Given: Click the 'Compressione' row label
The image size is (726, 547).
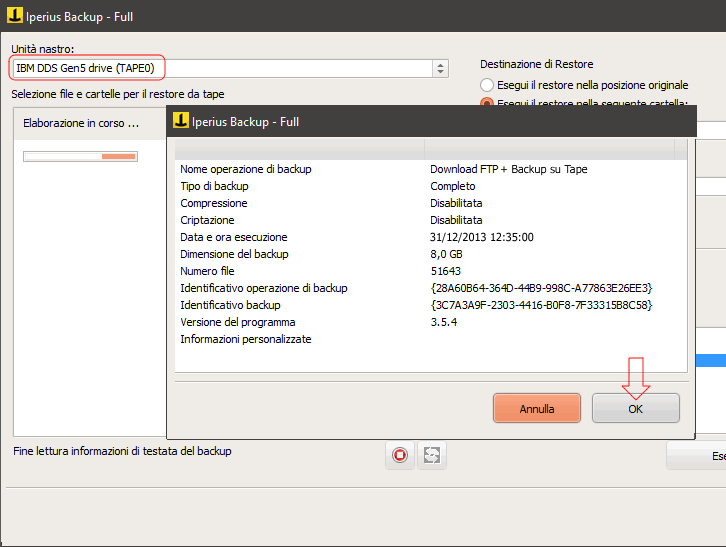Looking at the screenshot, I should (x=213, y=203).
